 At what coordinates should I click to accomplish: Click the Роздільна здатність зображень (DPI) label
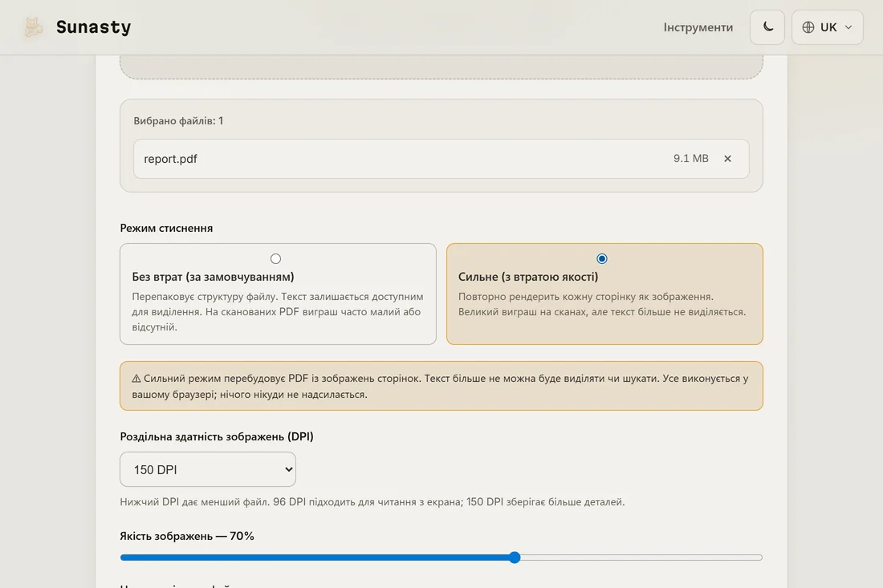coord(217,436)
